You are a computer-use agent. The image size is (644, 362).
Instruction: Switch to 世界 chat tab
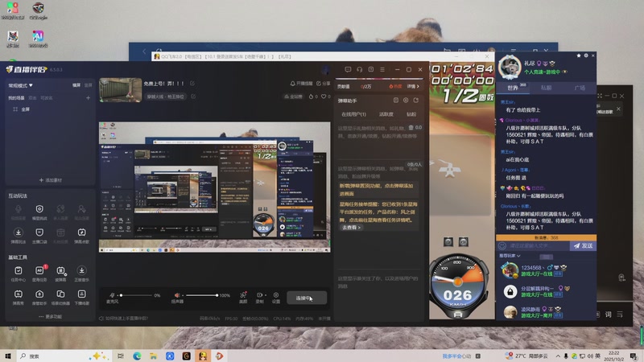coord(512,88)
